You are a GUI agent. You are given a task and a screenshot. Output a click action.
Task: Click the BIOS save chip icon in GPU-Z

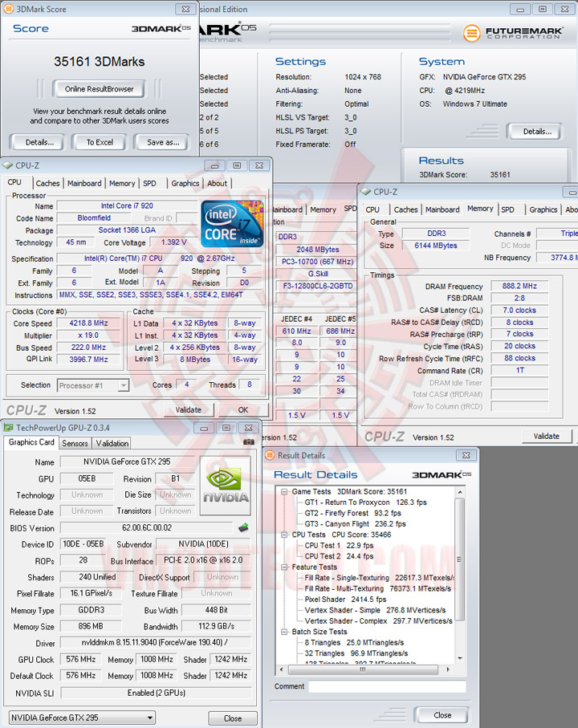[x=243, y=527]
